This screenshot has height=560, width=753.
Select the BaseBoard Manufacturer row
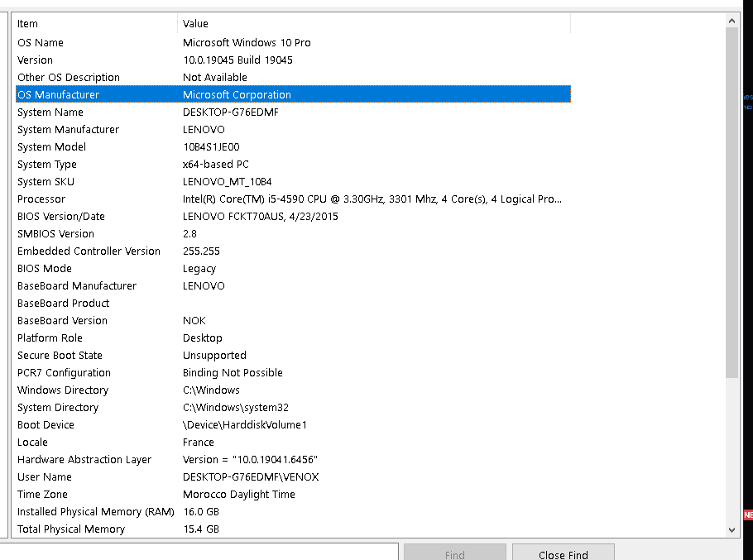pos(293,286)
